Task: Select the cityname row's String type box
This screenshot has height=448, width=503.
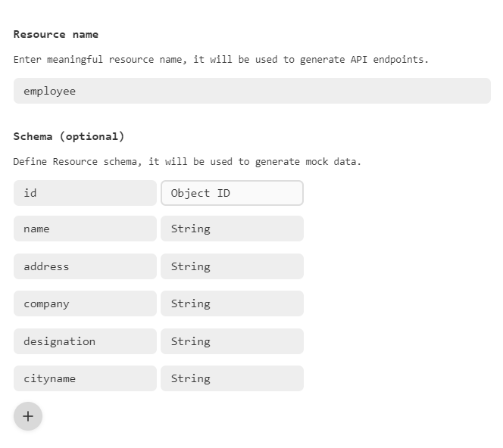Action: tap(232, 378)
